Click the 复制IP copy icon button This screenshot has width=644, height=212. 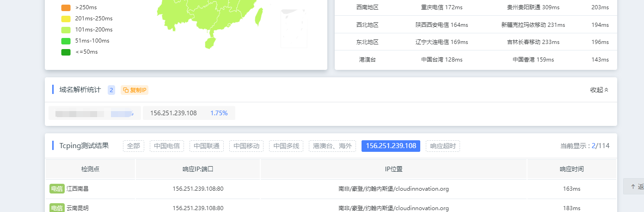[x=135, y=90]
